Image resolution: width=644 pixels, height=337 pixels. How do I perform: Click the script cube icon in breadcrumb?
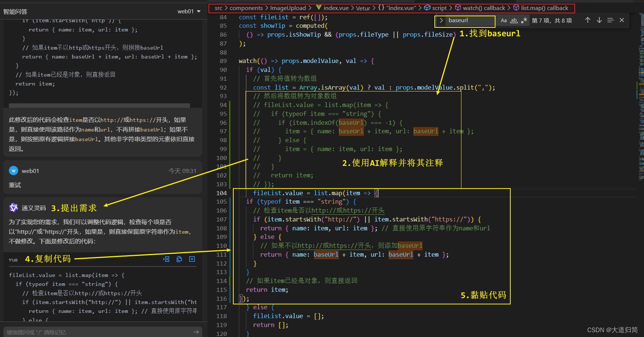(427, 8)
